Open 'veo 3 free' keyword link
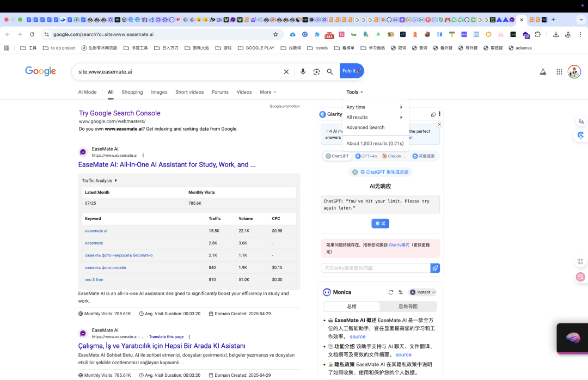 pos(94,279)
